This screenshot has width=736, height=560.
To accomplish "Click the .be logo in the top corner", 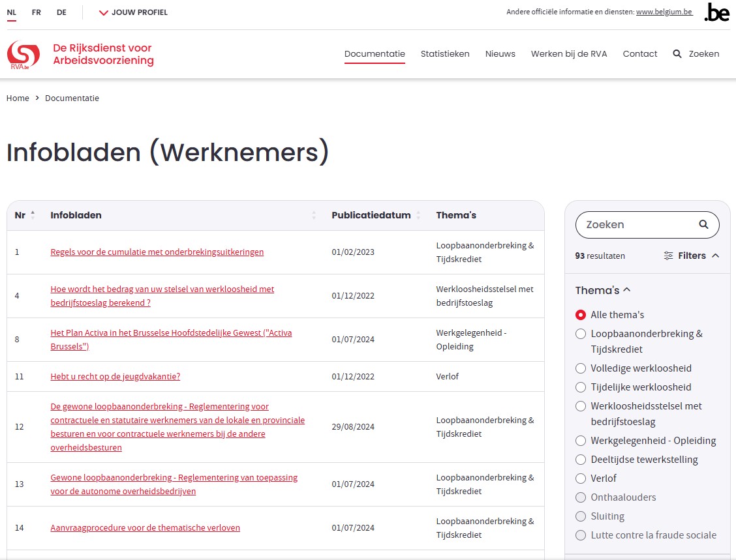I will coord(716,12).
